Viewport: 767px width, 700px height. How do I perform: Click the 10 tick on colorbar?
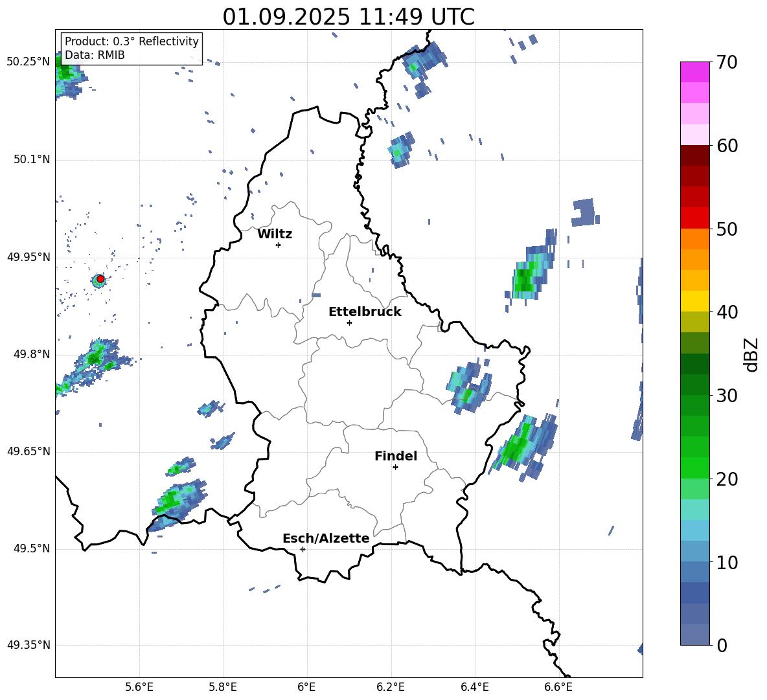coord(727,562)
